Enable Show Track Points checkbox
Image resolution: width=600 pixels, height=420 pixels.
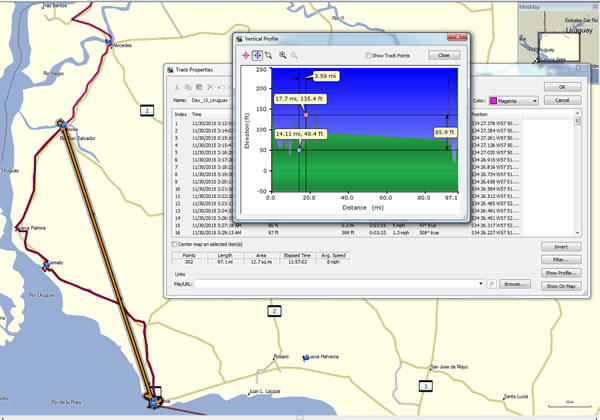[x=368, y=55]
